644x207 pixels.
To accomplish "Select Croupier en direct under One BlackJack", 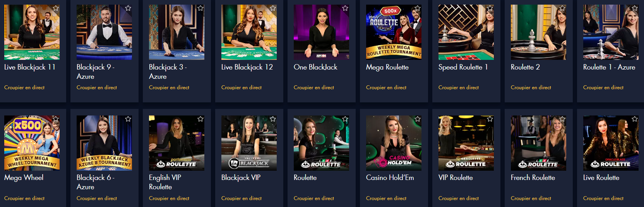I will (x=314, y=87).
